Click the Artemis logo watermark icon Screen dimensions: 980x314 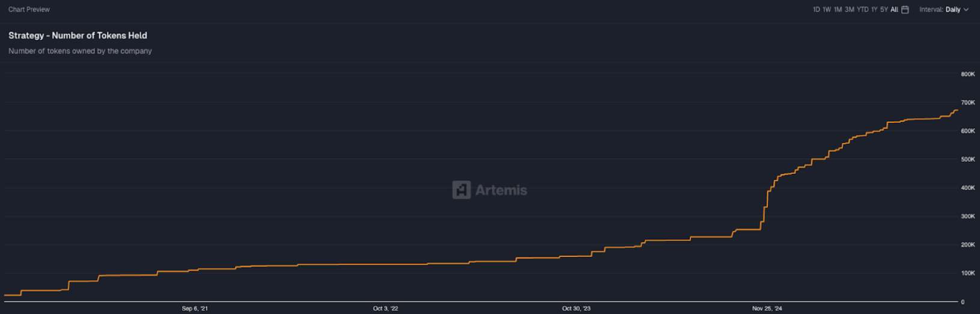[461, 190]
